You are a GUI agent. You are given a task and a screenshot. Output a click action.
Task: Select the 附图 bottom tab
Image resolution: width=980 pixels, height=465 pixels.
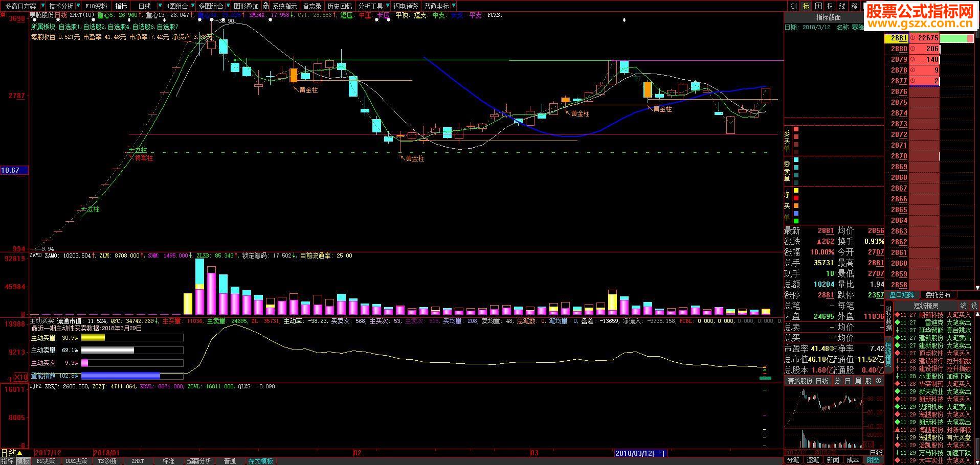(873, 460)
